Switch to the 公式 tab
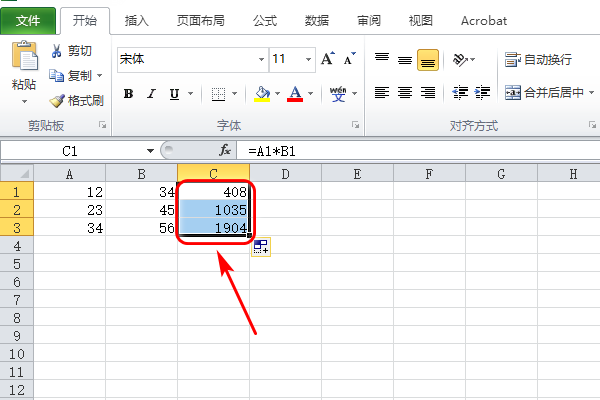This screenshot has height=400, width=600. [x=265, y=21]
